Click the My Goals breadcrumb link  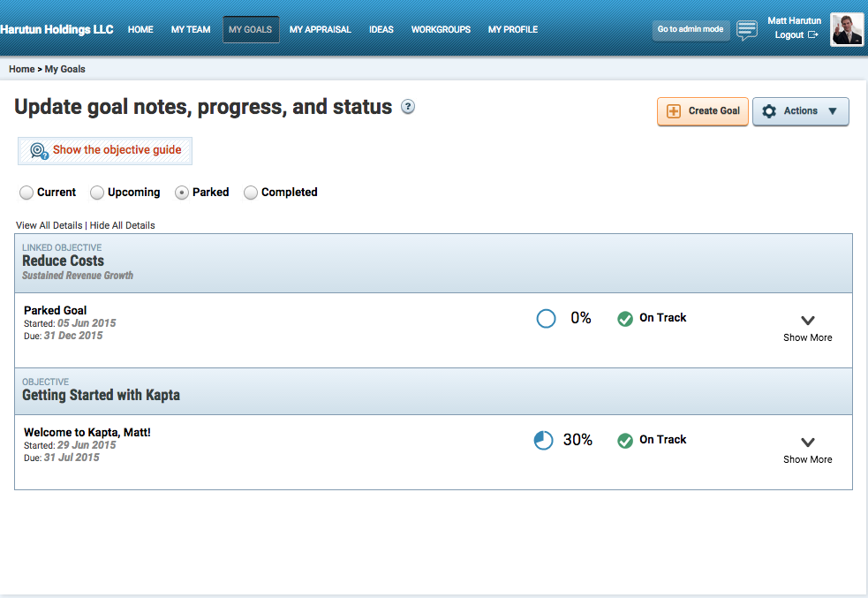coord(65,69)
